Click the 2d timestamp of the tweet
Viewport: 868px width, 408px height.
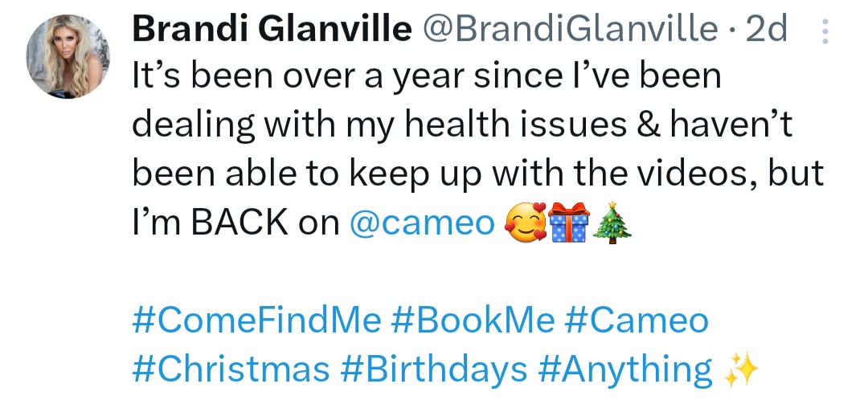coord(767,30)
